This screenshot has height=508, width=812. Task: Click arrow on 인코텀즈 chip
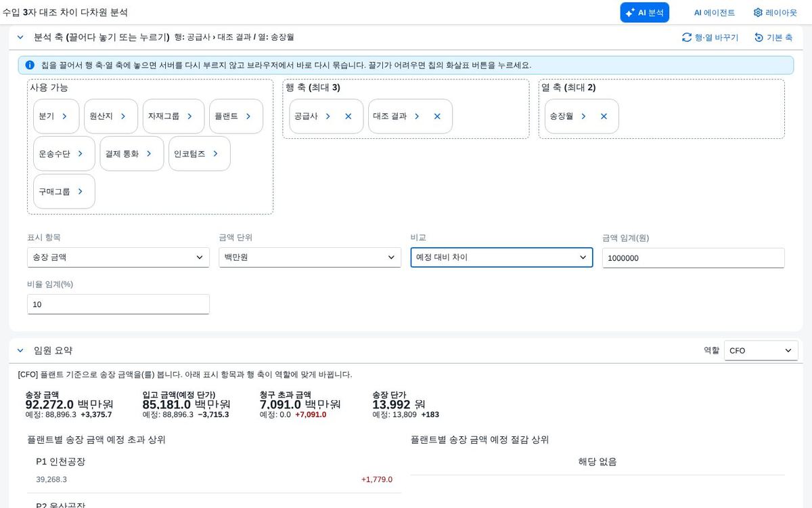pos(215,154)
